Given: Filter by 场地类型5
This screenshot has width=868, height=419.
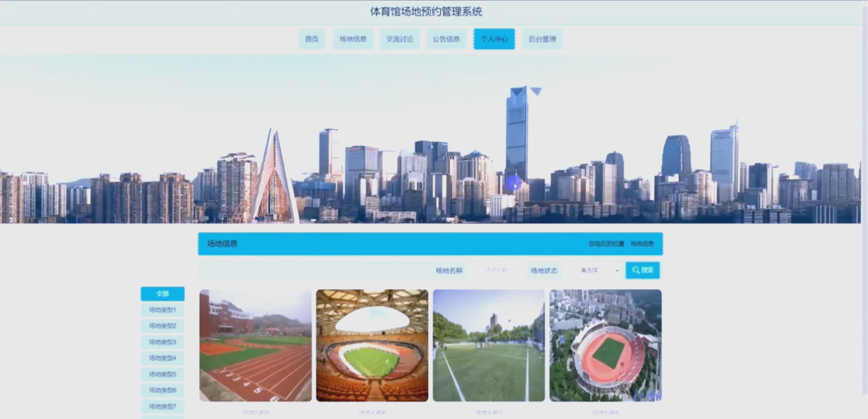Looking at the screenshot, I should [161, 374].
